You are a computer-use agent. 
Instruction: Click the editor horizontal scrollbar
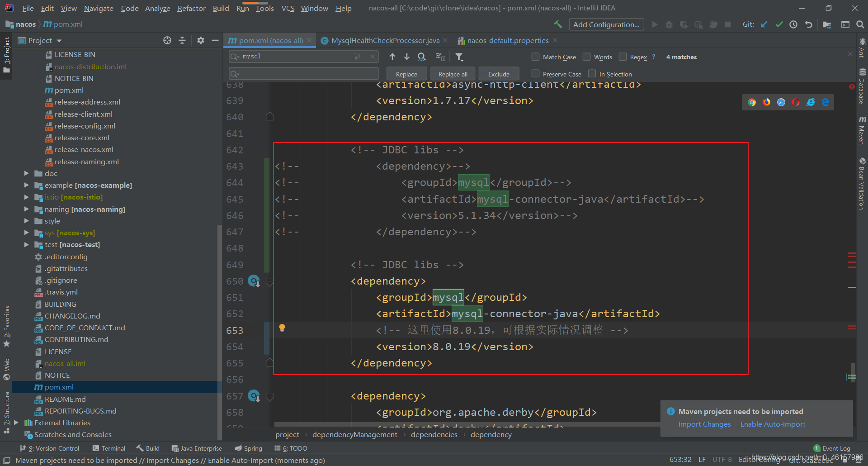pyautogui.click(x=467, y=424)
